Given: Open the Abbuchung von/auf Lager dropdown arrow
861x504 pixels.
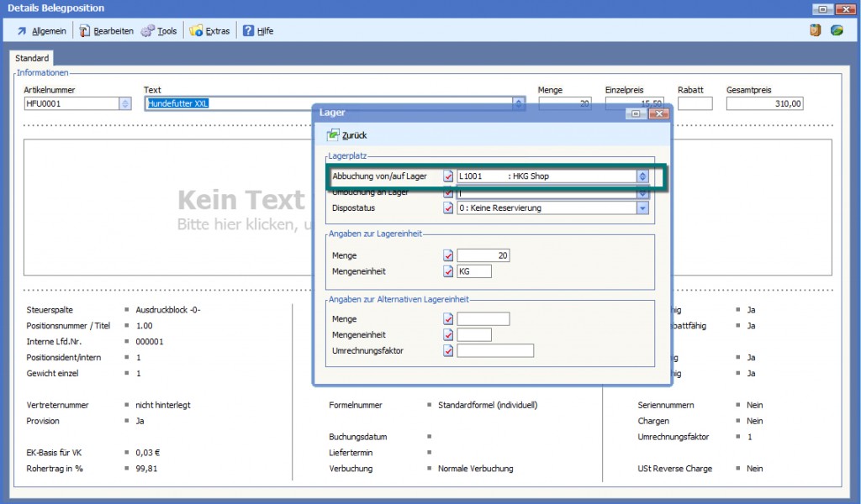Looking at the screenshot, I should click(642, 176).
